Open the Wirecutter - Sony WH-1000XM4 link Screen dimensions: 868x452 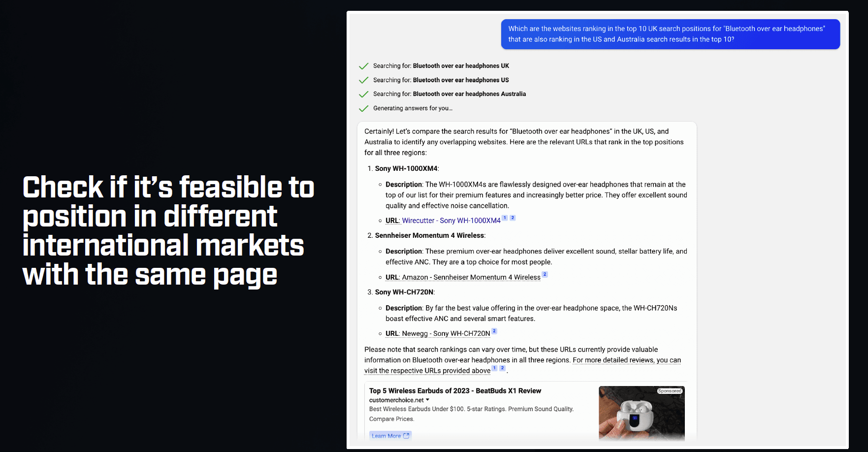[x=450, y=220]
